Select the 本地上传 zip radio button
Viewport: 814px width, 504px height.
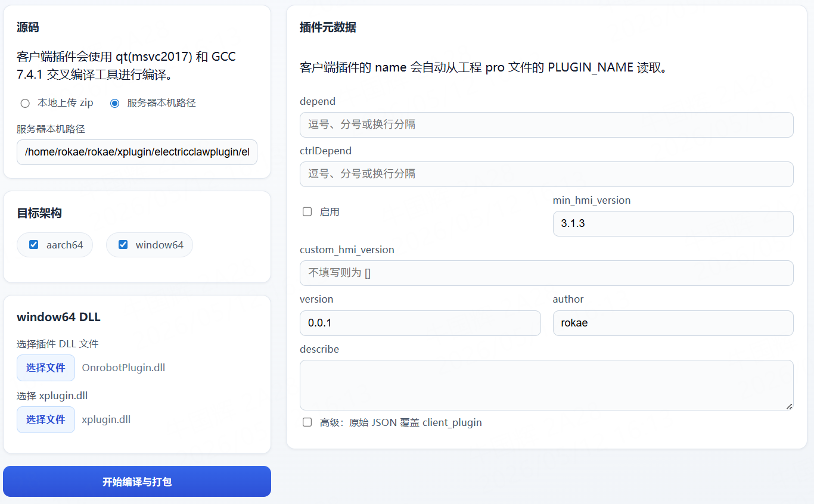(x=25, y=103)
